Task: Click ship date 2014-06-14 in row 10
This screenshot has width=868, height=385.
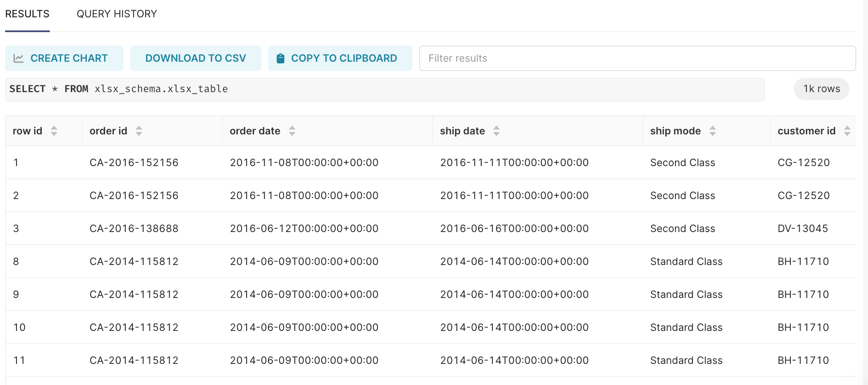Action: (514, 328)
